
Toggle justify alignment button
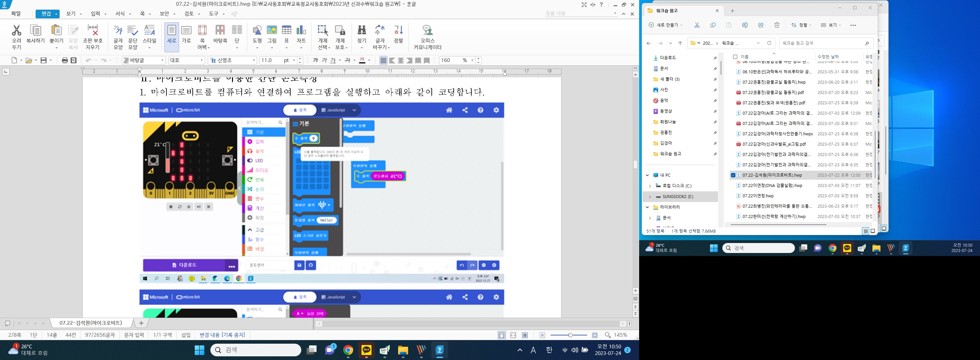tap(383, 60)
